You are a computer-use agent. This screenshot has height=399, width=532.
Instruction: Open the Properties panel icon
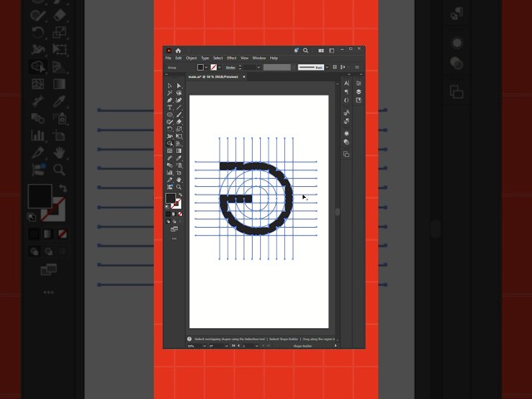[x=358, y=83]
